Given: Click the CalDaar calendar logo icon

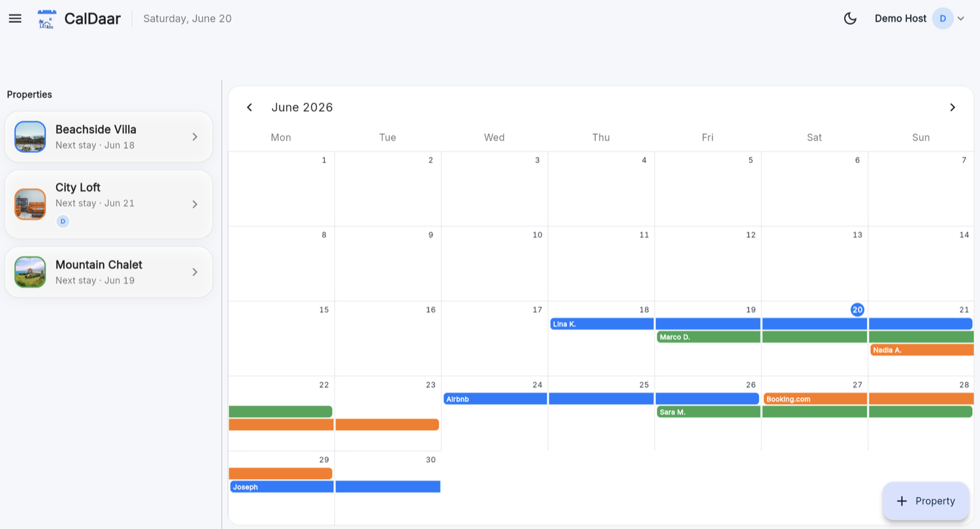Looking at the screenshot, I should pos(46,19).
